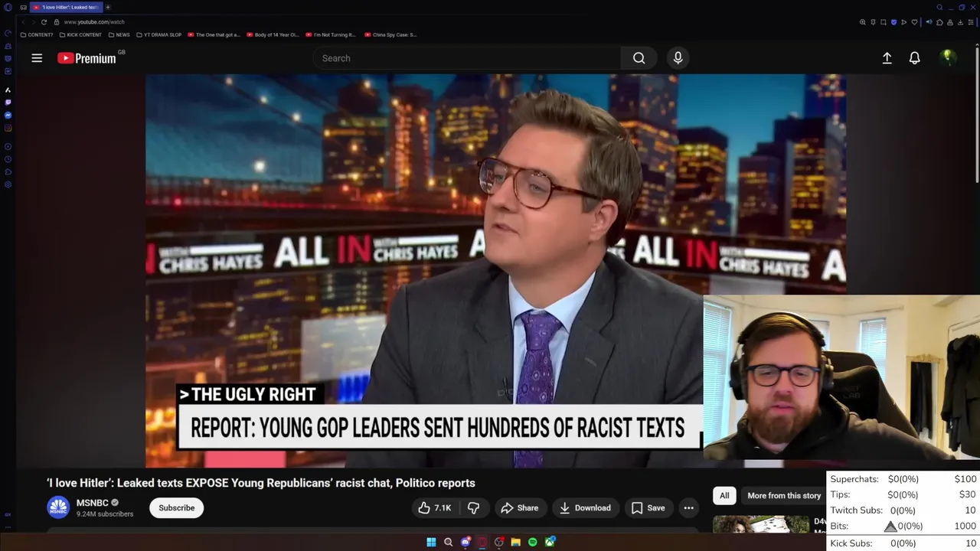Mute the tab audio speaker icon
Viewport: 980px width, 551px height.
click(929, 22)
